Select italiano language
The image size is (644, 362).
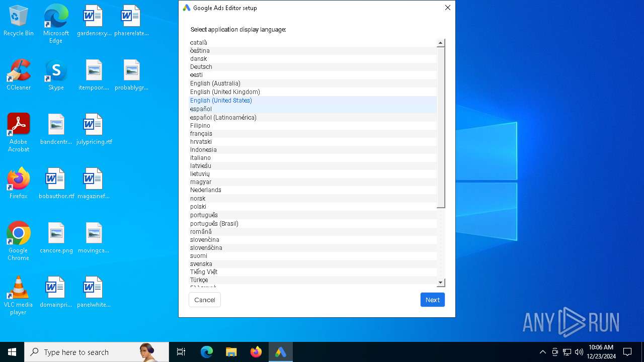[x=313, y=158]
